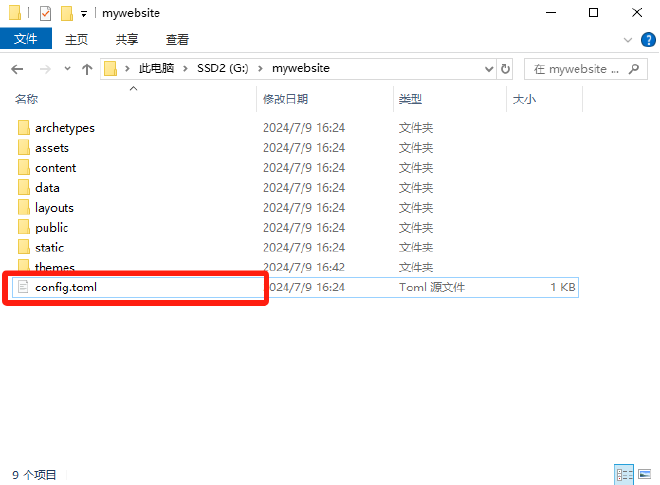Sort by the 修改日期 column header
The width and height of the screenshot is (660, 485).
(285, 99)
